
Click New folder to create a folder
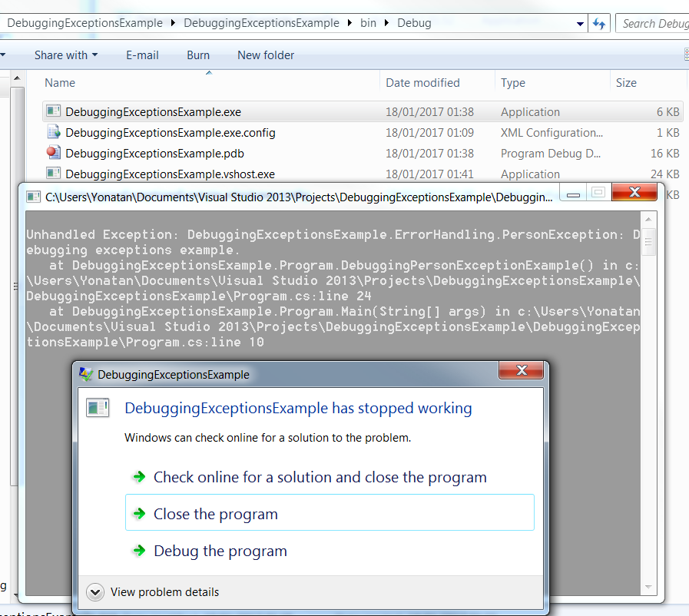[x=265, y=55]
